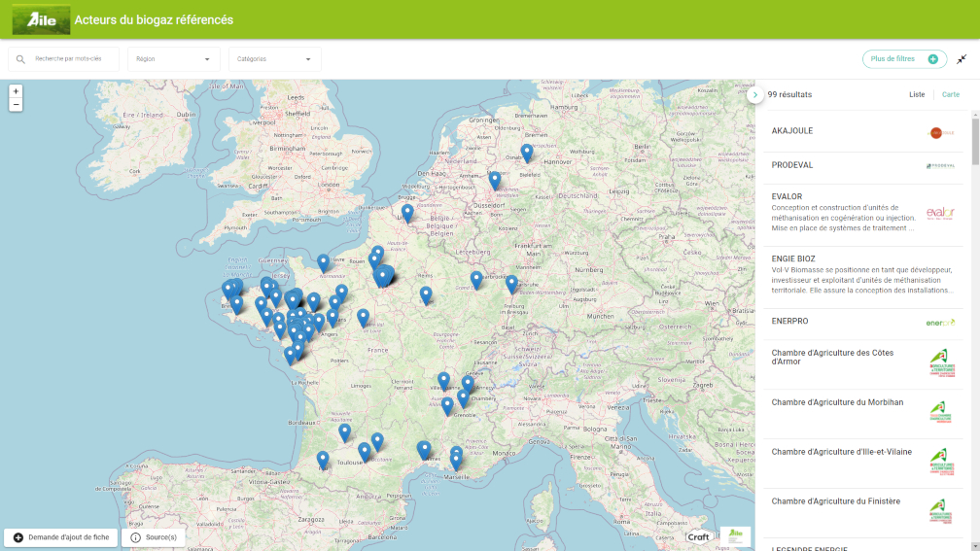This screenshot has width=980, height=551.
Task: Open the EVALOR result entry
Action: [x=862, y=214]
